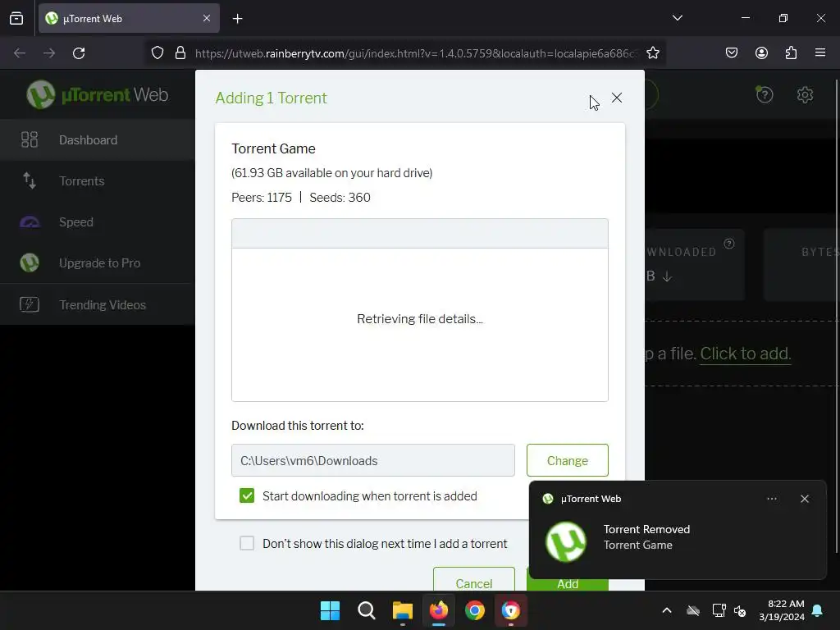Click the download path input field
The height and width of the screenshot is (630, 840).
373,460
